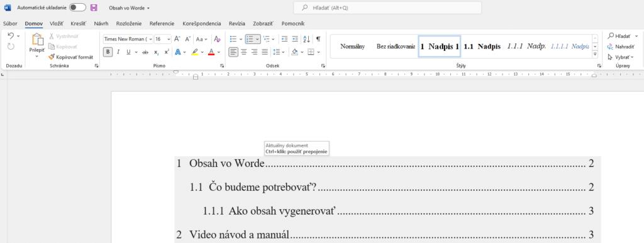The image size is (644, 243).
Task: Open the Prilepiť paste options arrow
Action: coord(37,56)
